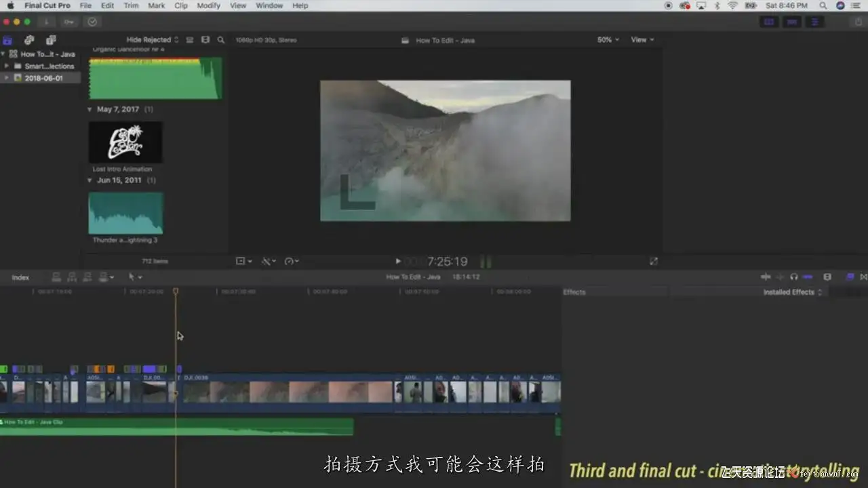Toggle timeline panel visibility in toolbar
Image resolution: width=868 pixels, height=488 pixels.
pos(791,22)
